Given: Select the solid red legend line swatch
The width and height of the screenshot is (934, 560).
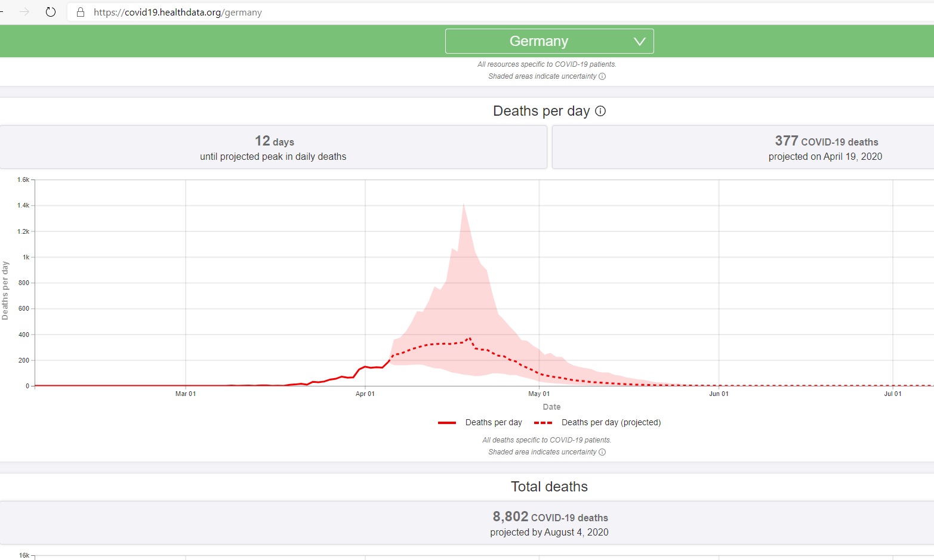Looking at the screenshot, I should pyautogui.click(x=447, y=423).
